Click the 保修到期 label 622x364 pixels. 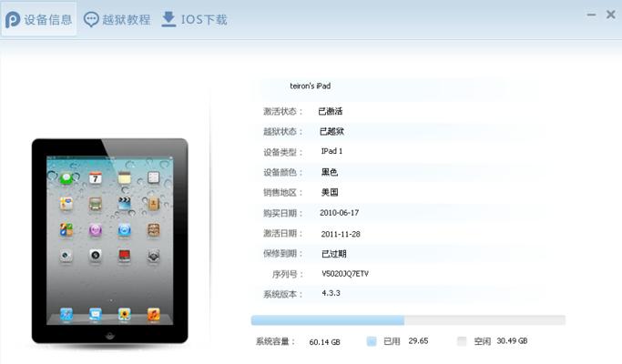tap(283, 253)
